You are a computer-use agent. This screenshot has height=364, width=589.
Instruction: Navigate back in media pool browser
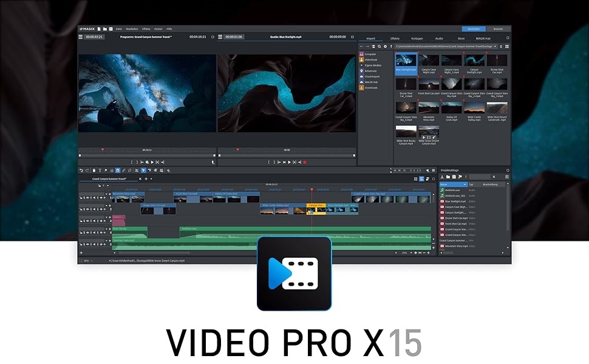click(x=361, y=47)
